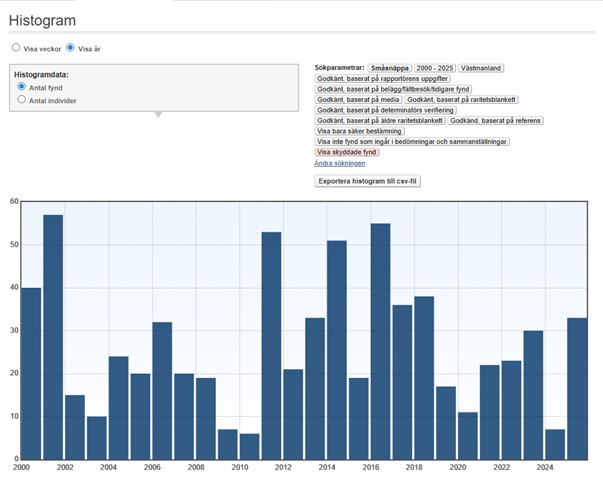This screenshot has height=481, width=603.
Task: Click the 'Visa bara säker bestämning' tag
Action: pyautogui.click(x=360, y=131)
